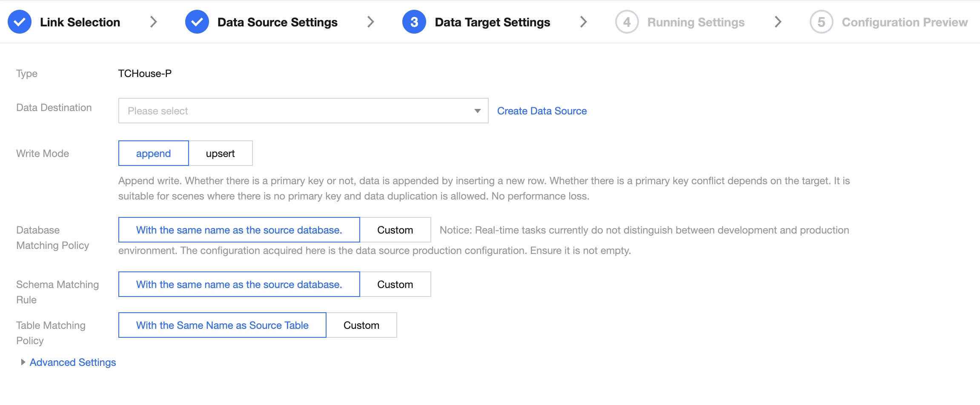Choose Custom for Schema Matching Rule
Image resolution: width=980 pixels, height=405 pixels.
395,285
